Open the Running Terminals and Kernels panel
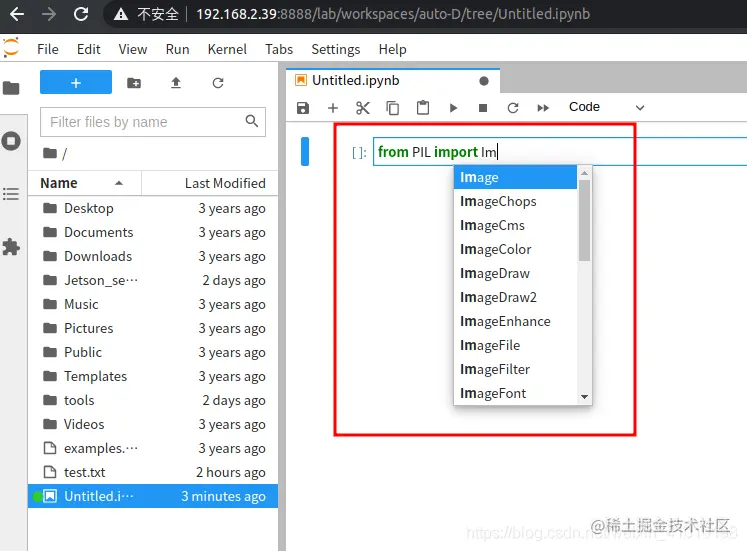The height and width of the screenshot is (551, 747). [11, 141]
